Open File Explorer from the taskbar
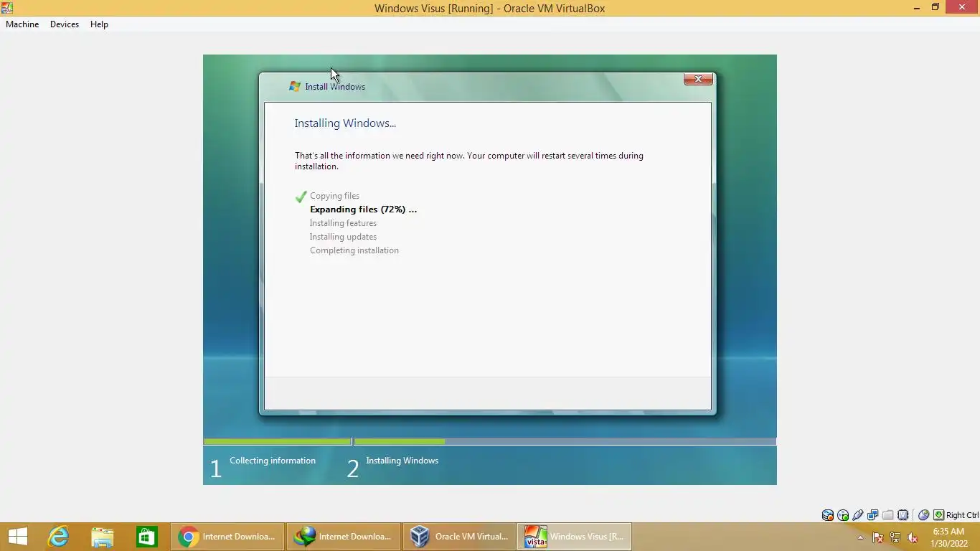The width and height of the screenshot is (980, 551). tap(102, 537)
